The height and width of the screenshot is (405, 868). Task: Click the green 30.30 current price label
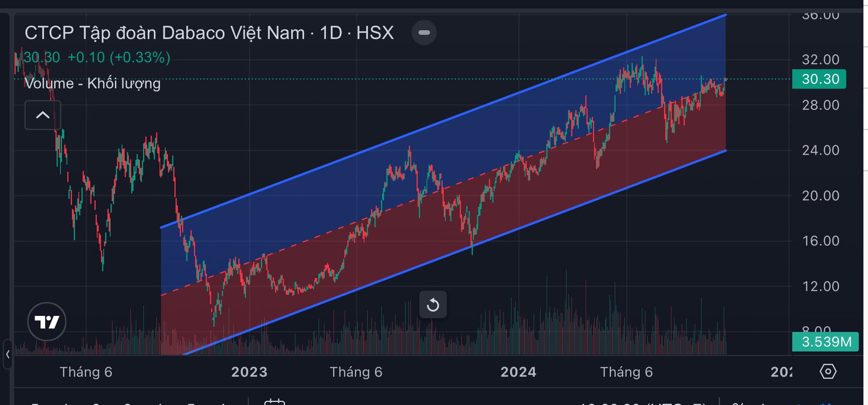tap(819, 79)
